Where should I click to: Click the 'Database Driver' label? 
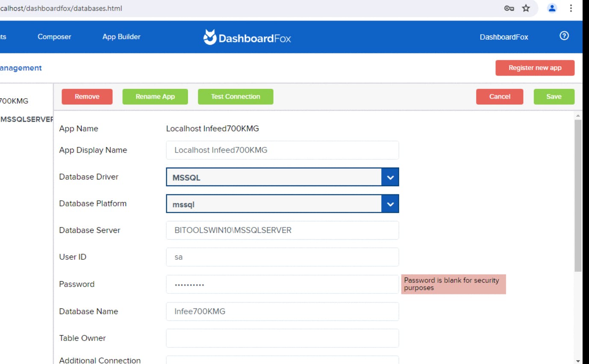(89, 177)
